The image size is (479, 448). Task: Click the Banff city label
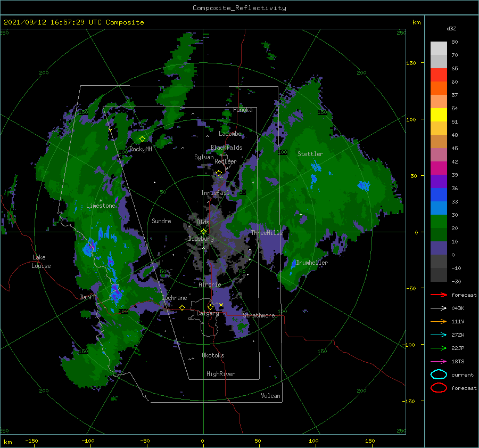[88, 297]
